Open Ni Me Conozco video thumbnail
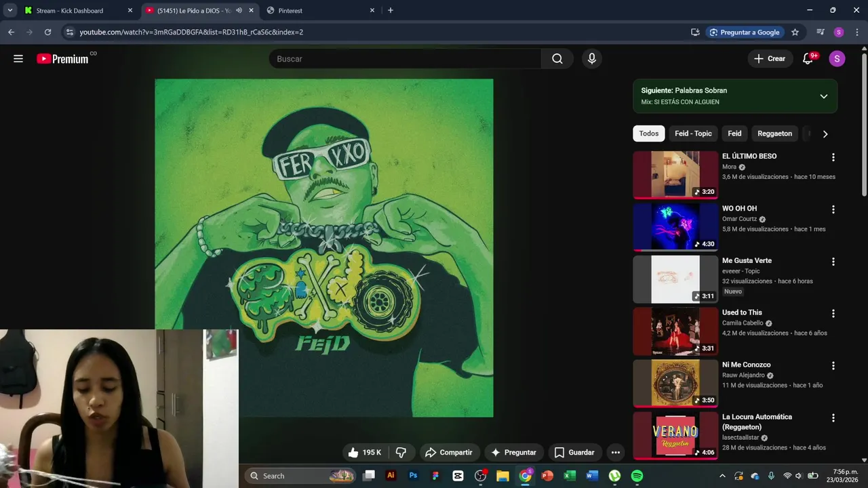 click(x=675, y=384)
